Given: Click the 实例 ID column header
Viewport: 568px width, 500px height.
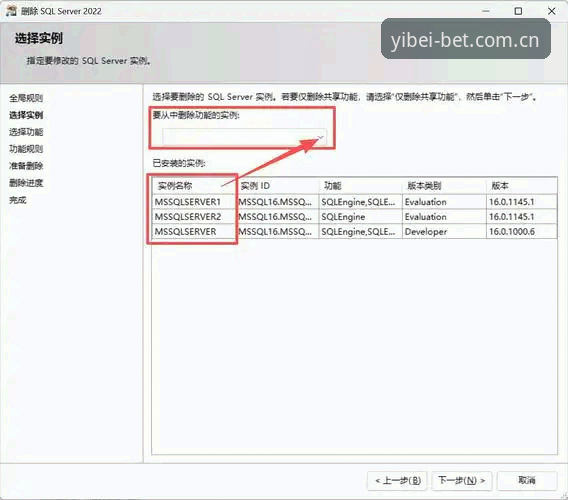Looking at the screenshot, I should tap(278, 186).
